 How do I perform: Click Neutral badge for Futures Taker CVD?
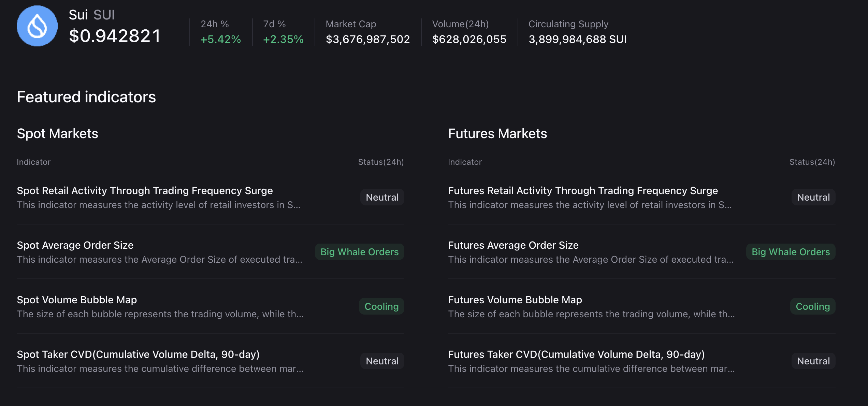[813, 361]
